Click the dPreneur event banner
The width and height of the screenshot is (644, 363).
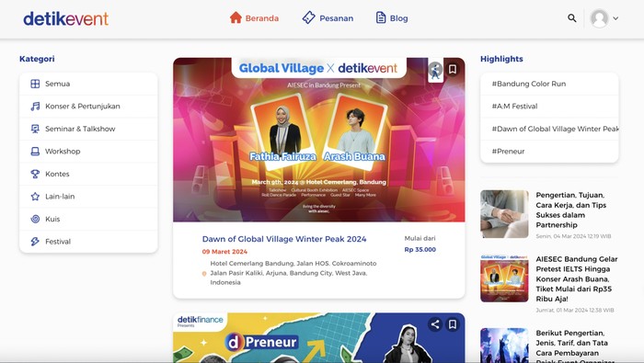tap(318, 337)
